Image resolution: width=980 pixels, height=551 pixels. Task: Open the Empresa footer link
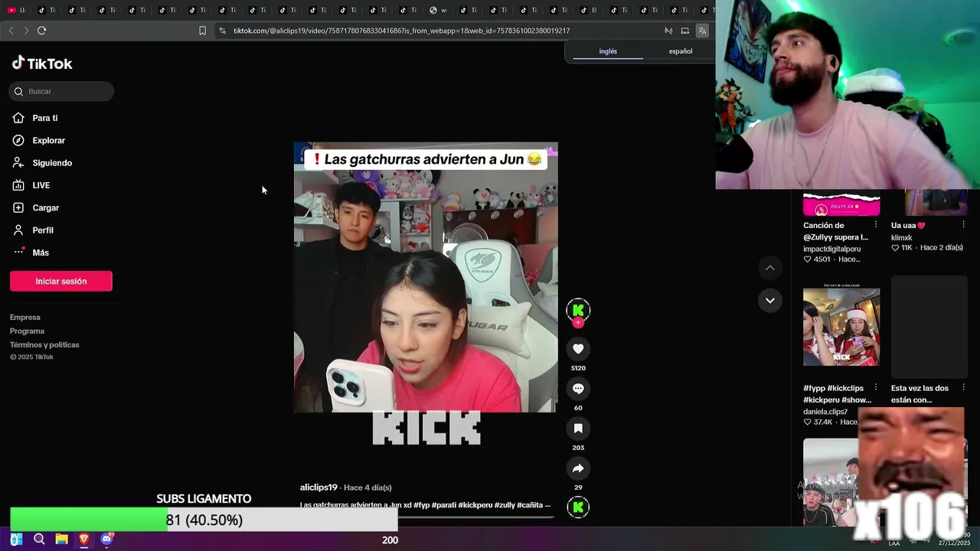[x=25, y=317]
